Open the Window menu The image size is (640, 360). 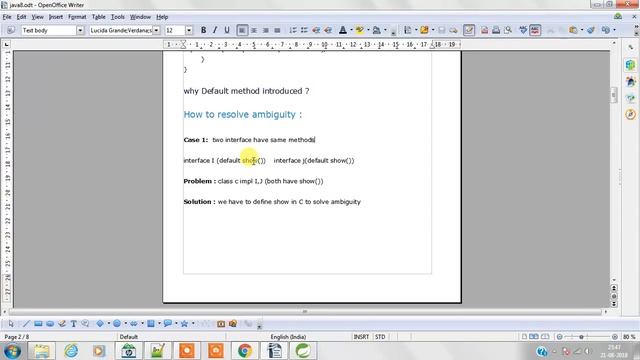tap(140, 17)
